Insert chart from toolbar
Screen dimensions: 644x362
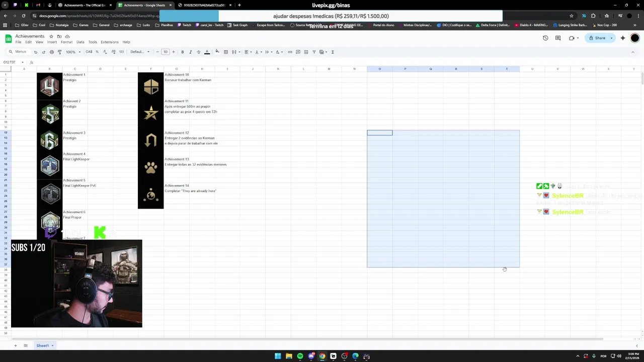click(x=306, y=52)
